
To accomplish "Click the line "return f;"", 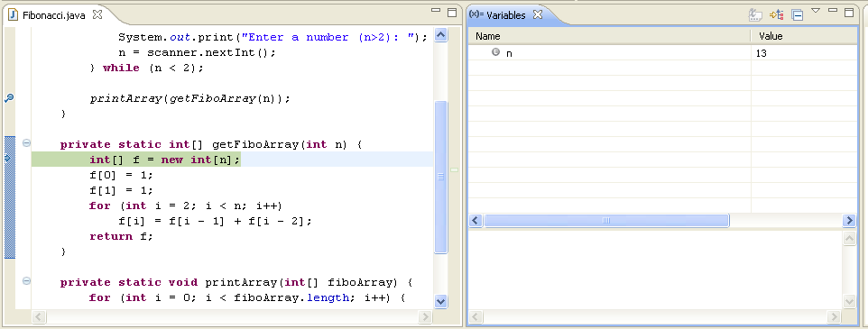I will 121,236.
